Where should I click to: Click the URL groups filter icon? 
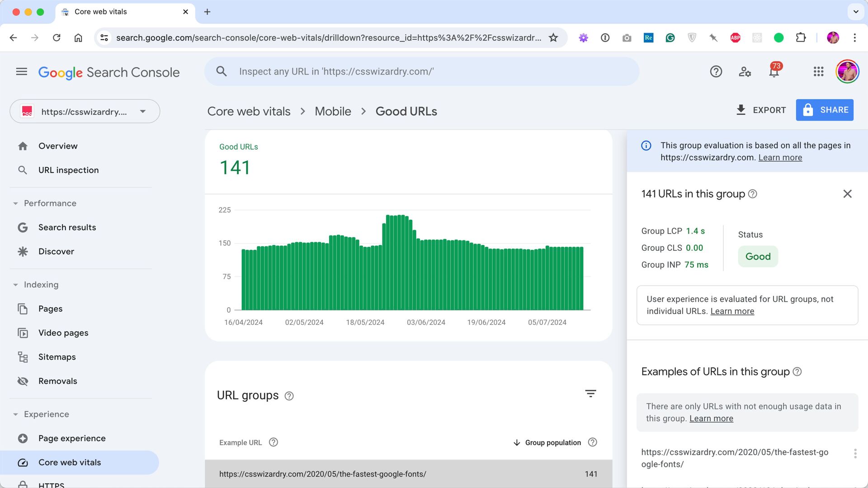[x=590, y=394]
